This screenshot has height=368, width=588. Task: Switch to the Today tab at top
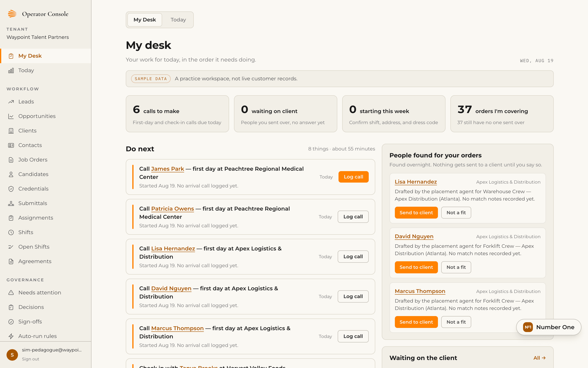pyautogui.click(x=178, y=20)
